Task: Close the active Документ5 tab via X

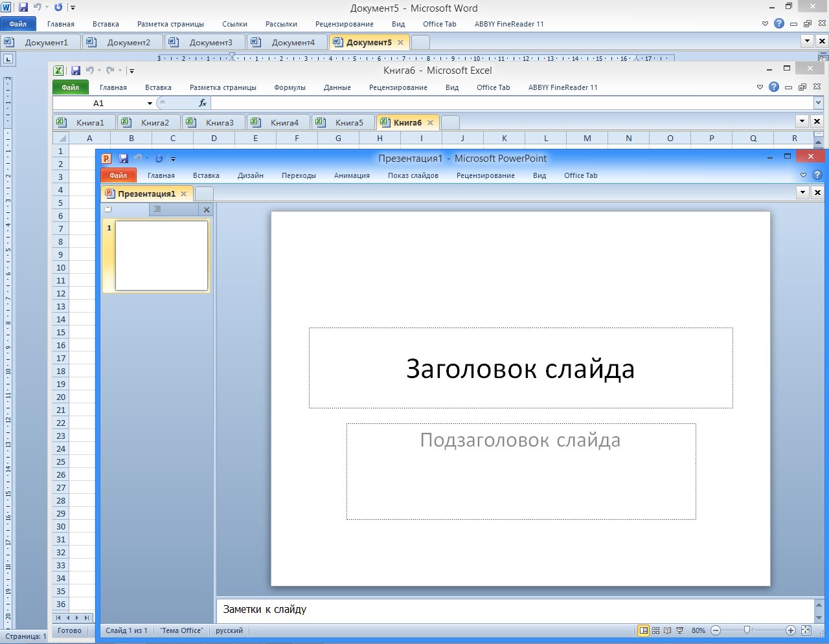Action: click(x=400, y=42)
